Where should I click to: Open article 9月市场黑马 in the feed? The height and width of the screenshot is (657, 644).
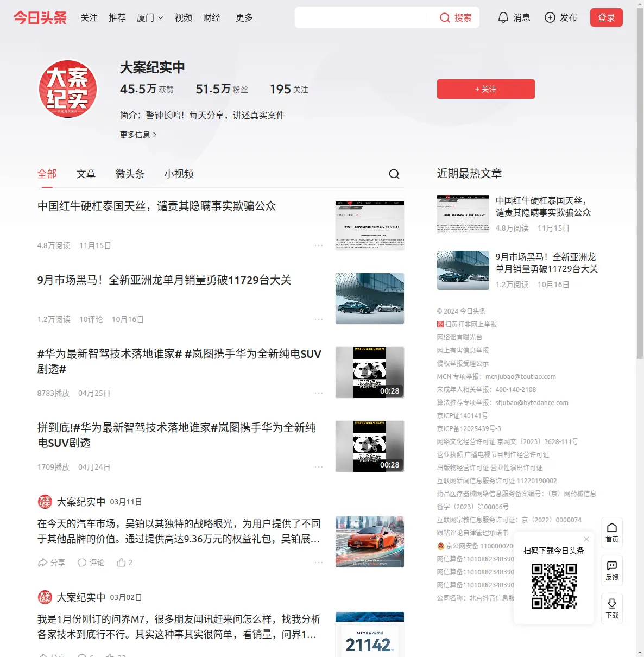pyautogui.click(x=165, y=280)
